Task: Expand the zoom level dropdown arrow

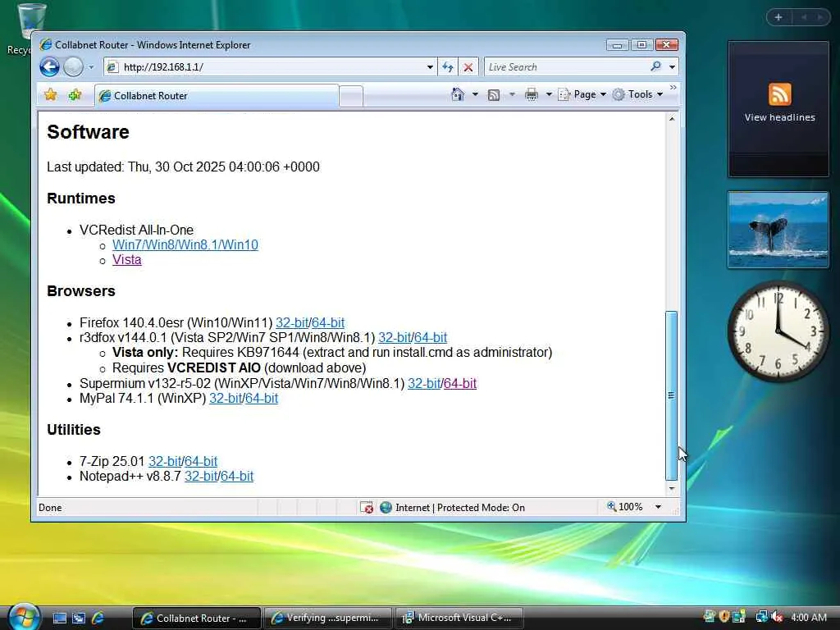Action: (659, 507)
